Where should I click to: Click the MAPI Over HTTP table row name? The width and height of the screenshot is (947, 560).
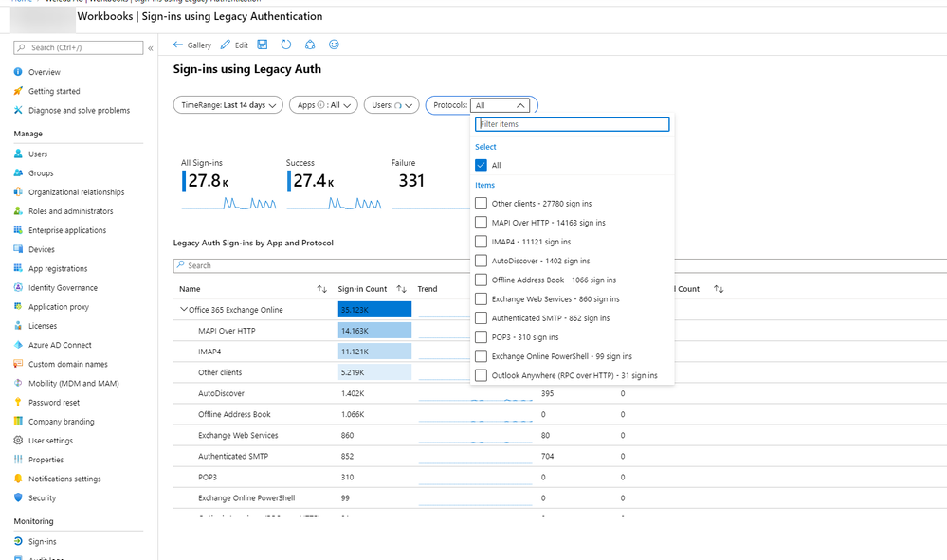pyautogui.click(x=227, y=331)
